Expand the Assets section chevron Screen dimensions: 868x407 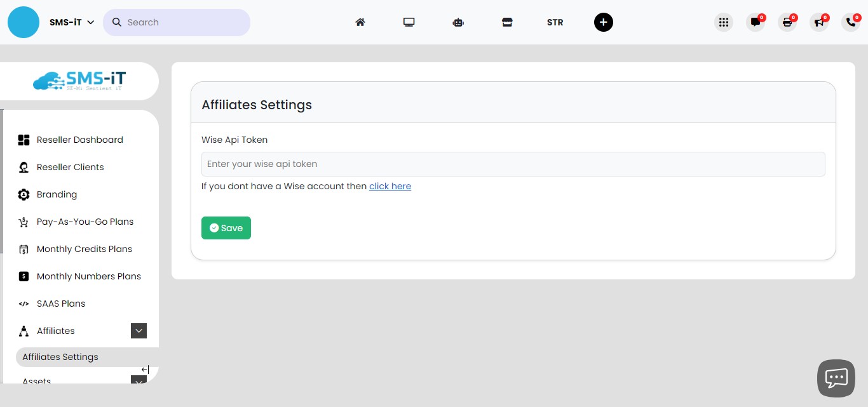click(x=139, y=381)
